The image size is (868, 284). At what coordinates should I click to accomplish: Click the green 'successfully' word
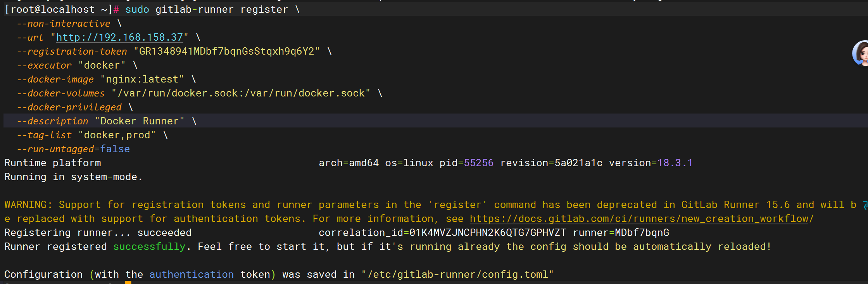click(149, 247)
